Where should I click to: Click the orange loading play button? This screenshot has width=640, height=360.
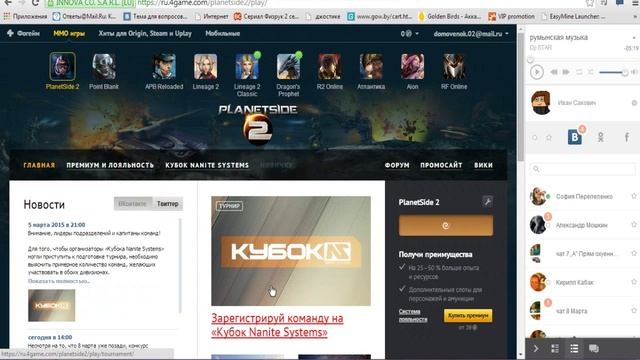pyautogui.click(x=446, y=225)
